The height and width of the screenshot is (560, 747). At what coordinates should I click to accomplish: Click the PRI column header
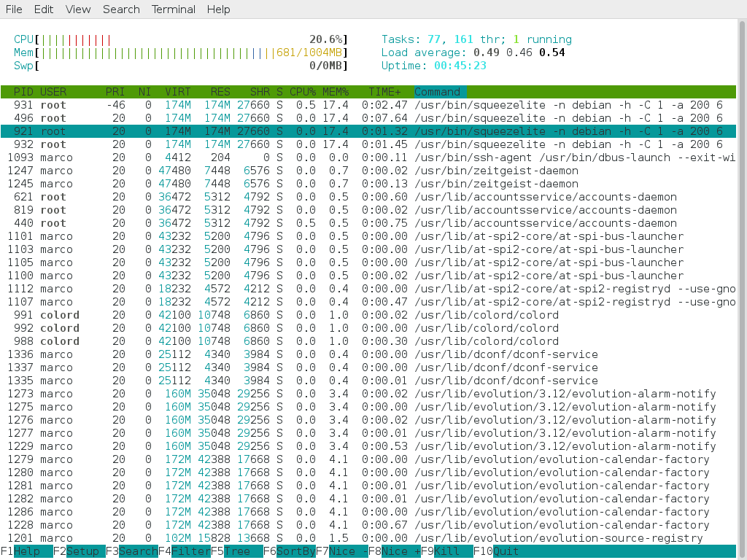click(115, 92)
